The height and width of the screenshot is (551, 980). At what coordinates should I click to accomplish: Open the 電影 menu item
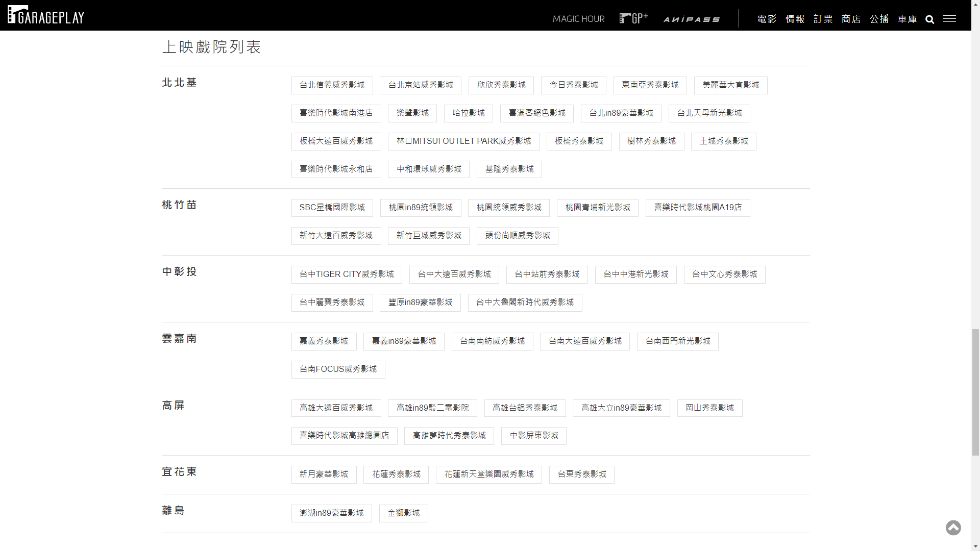767,19
